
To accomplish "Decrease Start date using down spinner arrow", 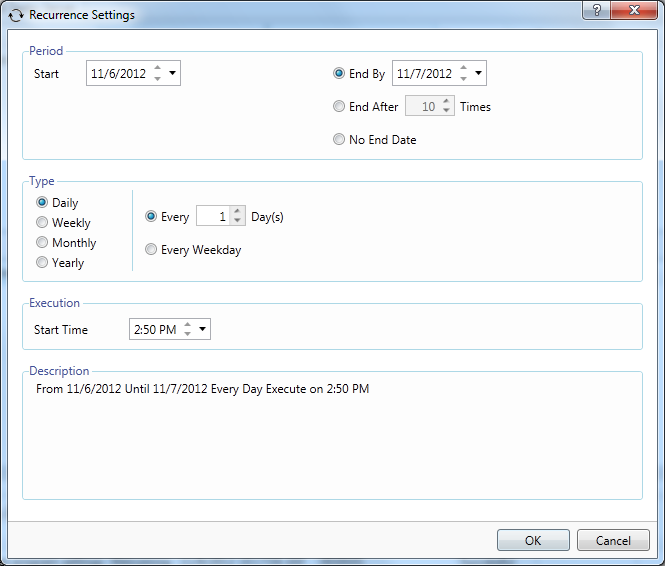I will (157, 78).
